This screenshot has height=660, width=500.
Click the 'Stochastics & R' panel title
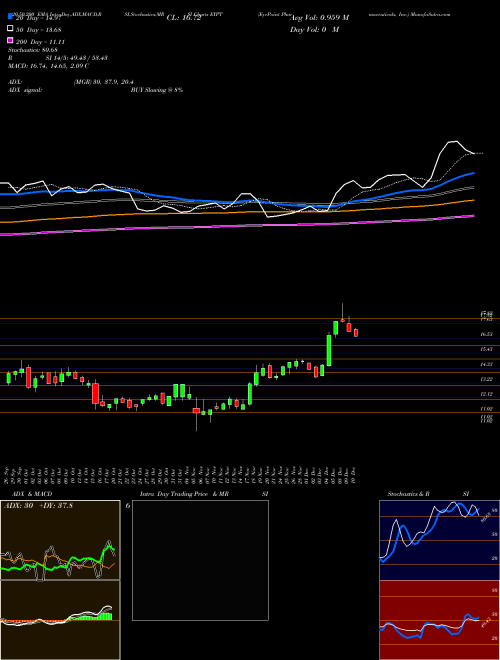tap(408, 494)
